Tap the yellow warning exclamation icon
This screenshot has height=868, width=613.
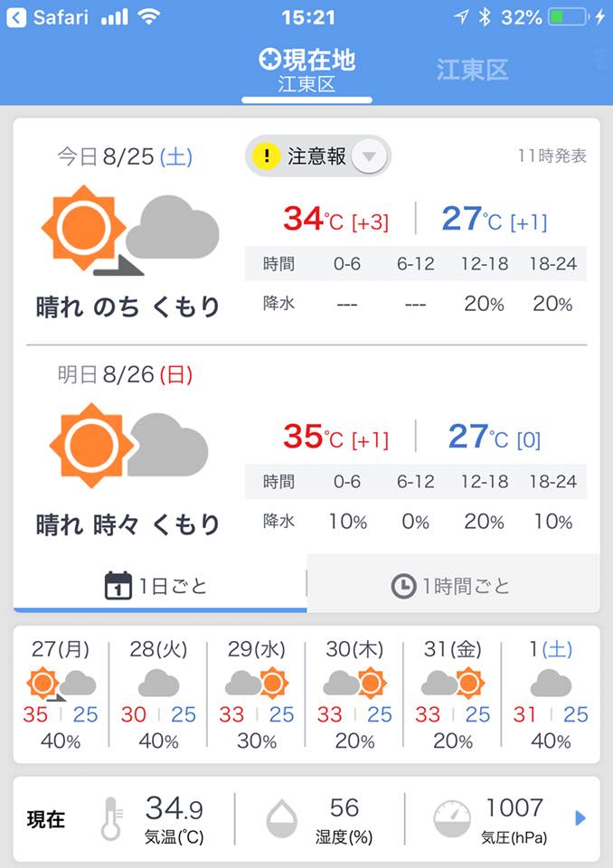point(266,156)
